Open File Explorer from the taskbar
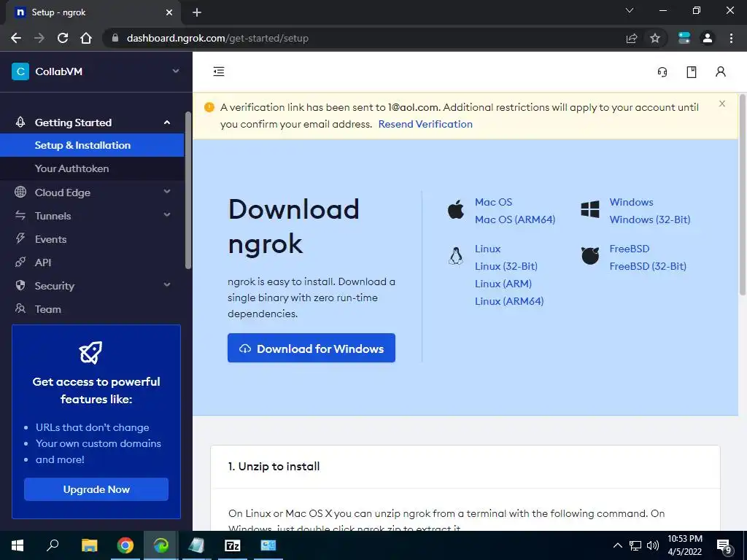The height and width of the screenshot is (560, 747). pyautogui.click(x=89, y=545)
